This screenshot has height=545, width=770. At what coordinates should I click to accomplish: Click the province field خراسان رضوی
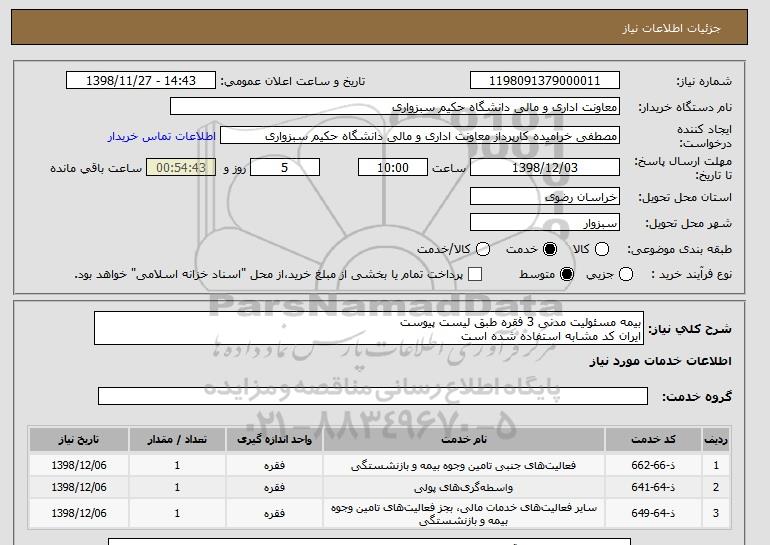pos(545,196)
